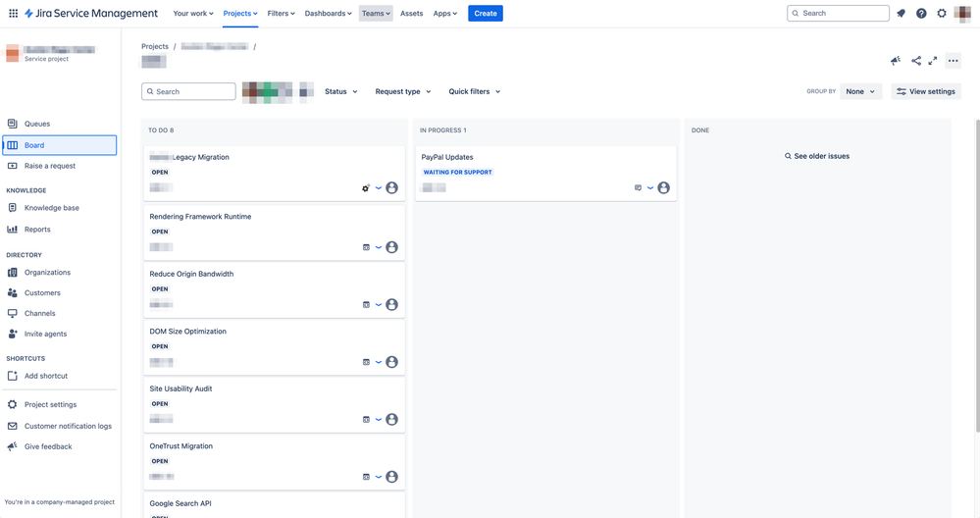980x518 pixels.
Task: Click the Customer notification logs envelope icon
Action: (x=13, y=426)
